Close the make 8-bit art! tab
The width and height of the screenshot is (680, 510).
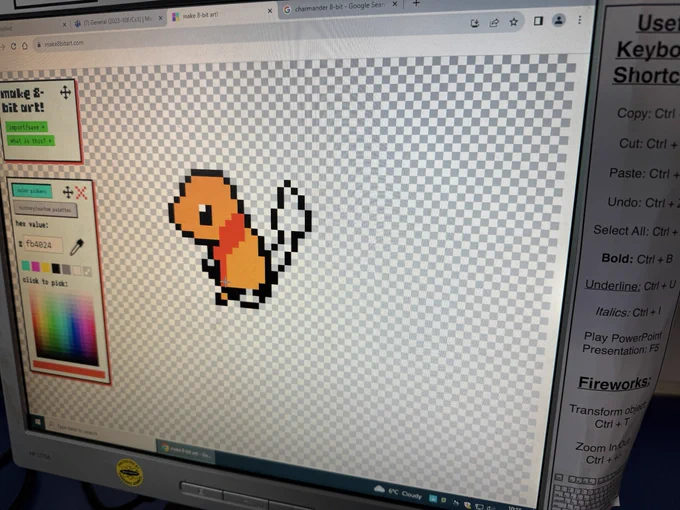270,11
